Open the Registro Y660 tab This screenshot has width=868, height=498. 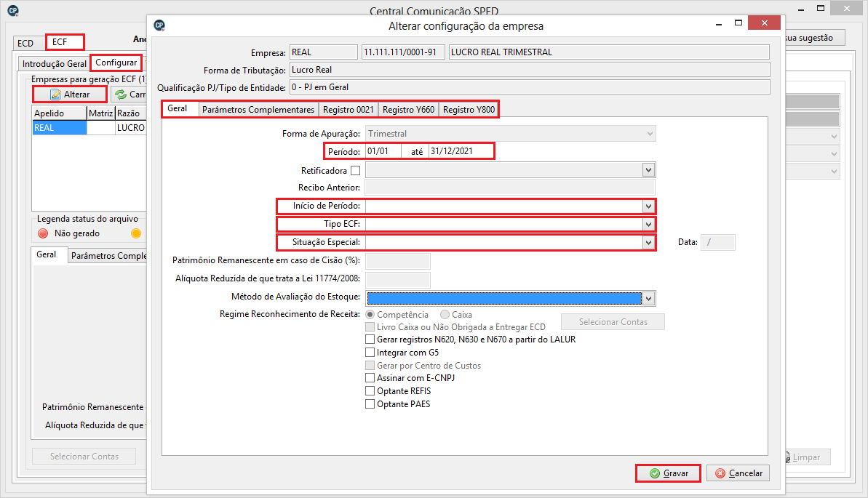pyautogui.click(x=408, y=110)
